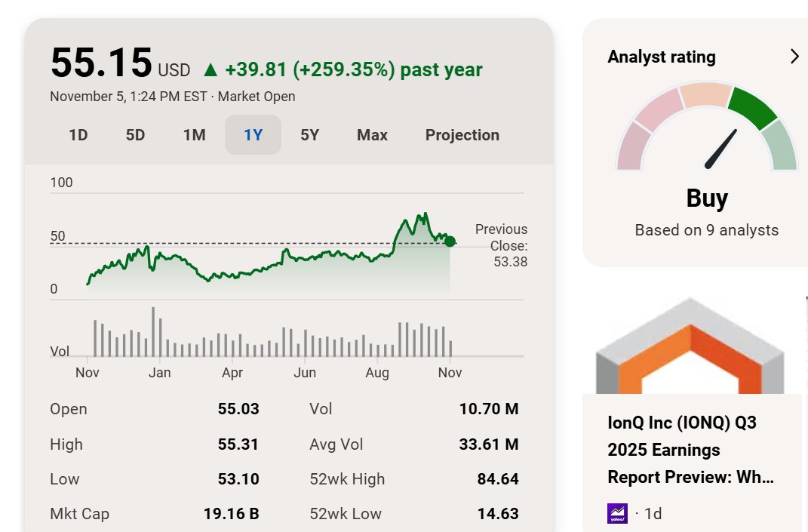This screenshot has height=532, width=808.
Task: Select the 5D time range tab
Action: [136, 135]
